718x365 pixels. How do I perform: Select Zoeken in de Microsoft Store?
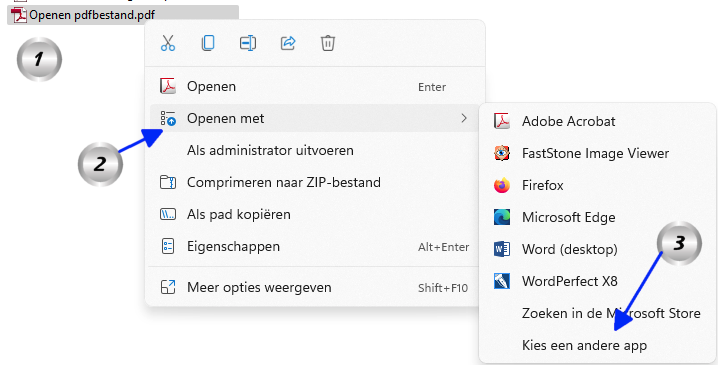597,313
